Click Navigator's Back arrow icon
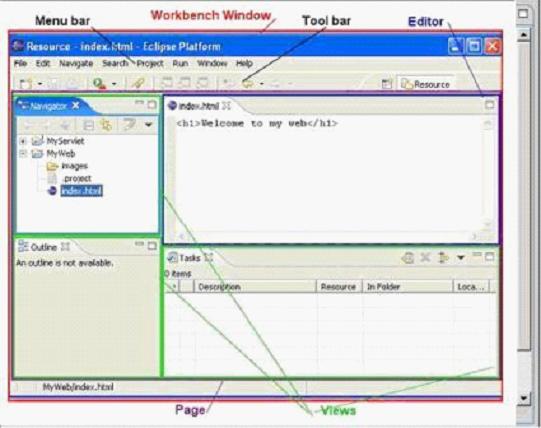 click(x=28, y=125)
